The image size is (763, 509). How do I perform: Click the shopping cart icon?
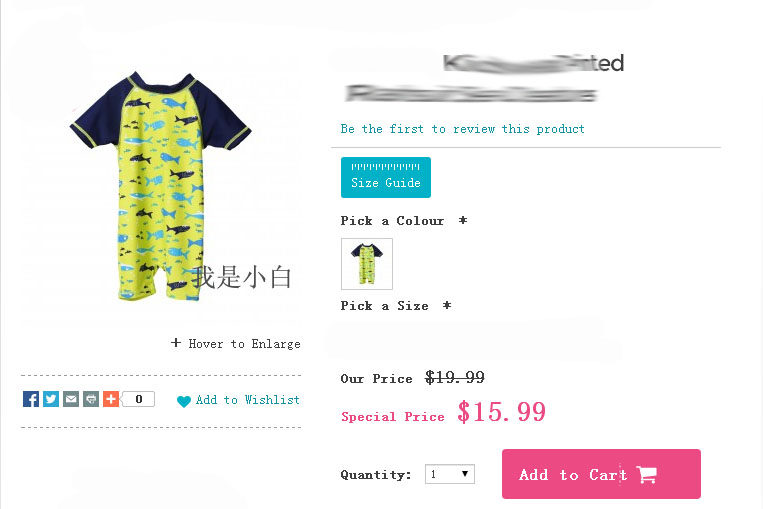646,474
